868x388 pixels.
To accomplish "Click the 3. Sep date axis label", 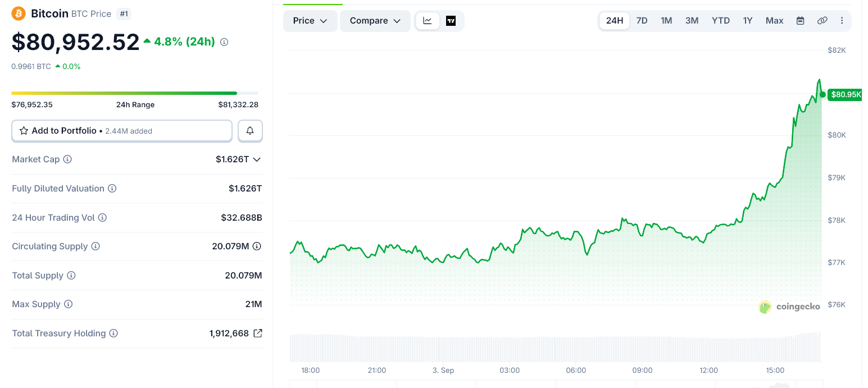I will coord(443,371).
